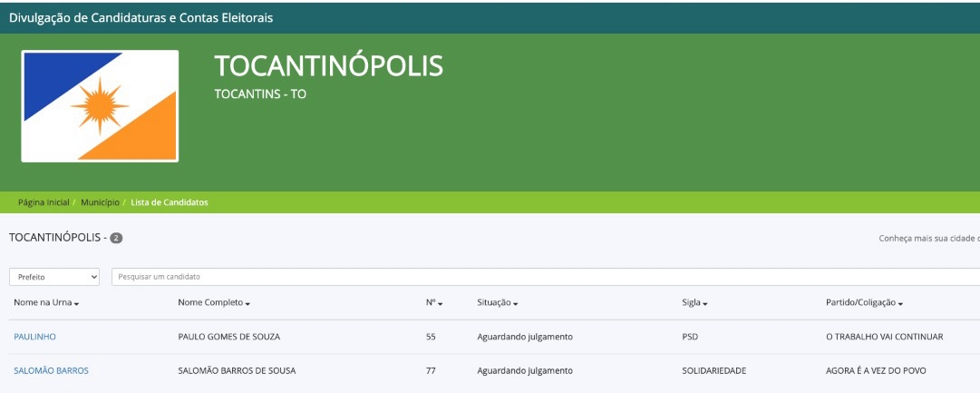The height and width of the screenshot is (393, 980).
Task: Sort by Nome na Urna column arrow
Action: [77, 303]
